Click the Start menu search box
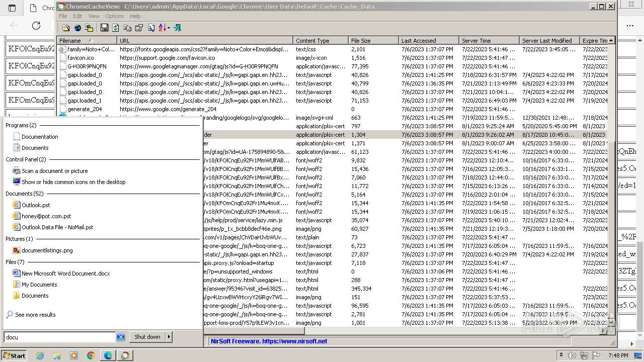Screen dimensions: 644x362 pos(59,337)
